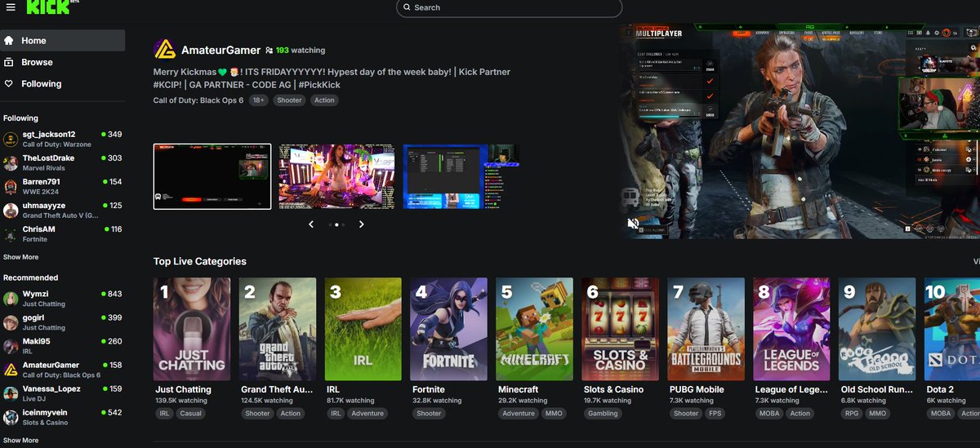Image resolution: width=980 pixels, height=448 pixels.
Task: Expand Show More under Recommended
Action: coord(21,441)
